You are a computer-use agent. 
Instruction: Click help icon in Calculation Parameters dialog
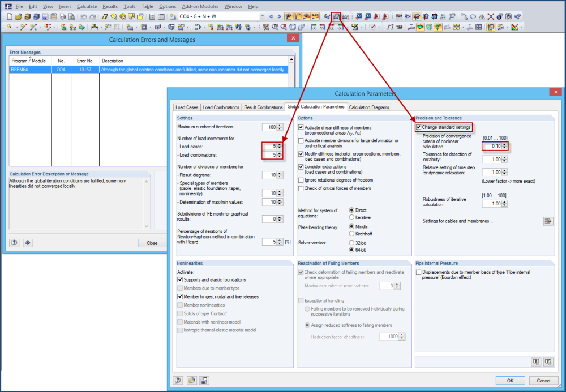point(178,380)
